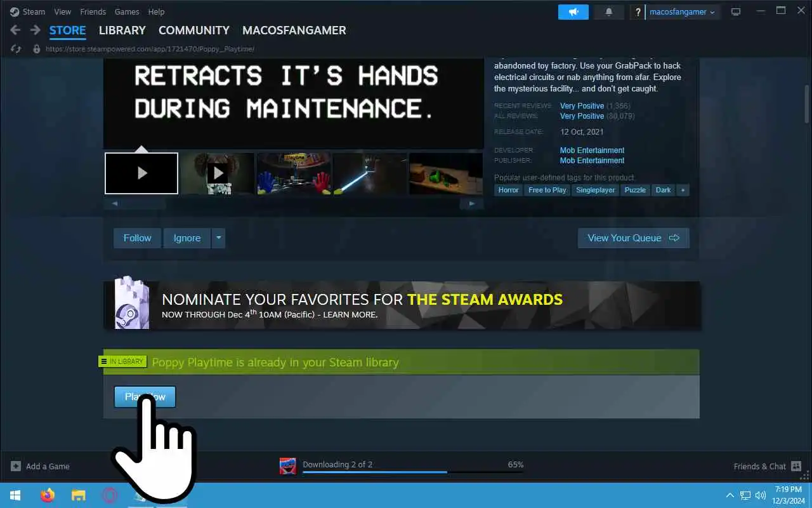Open the Mob Entertainment publisher link

pyautogui.click(x=592, y=161)
